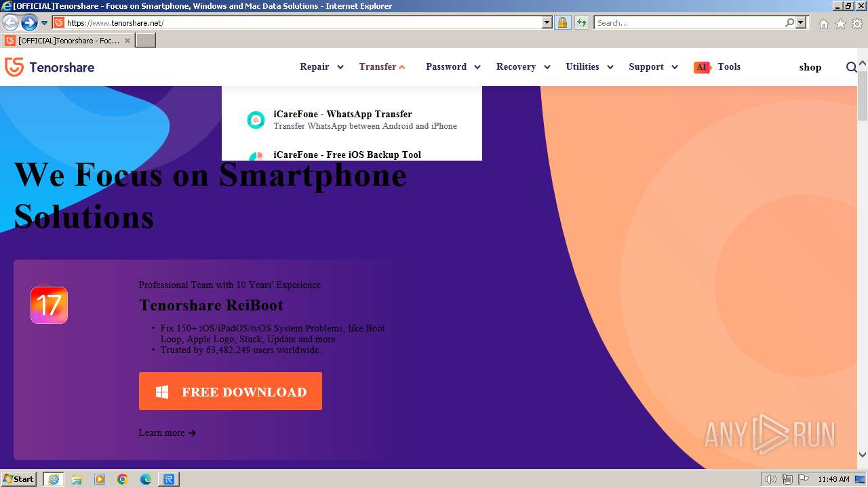
Task: Click 'Transfer WhatsApp between Android and iPhone' text
Action: 365,126
